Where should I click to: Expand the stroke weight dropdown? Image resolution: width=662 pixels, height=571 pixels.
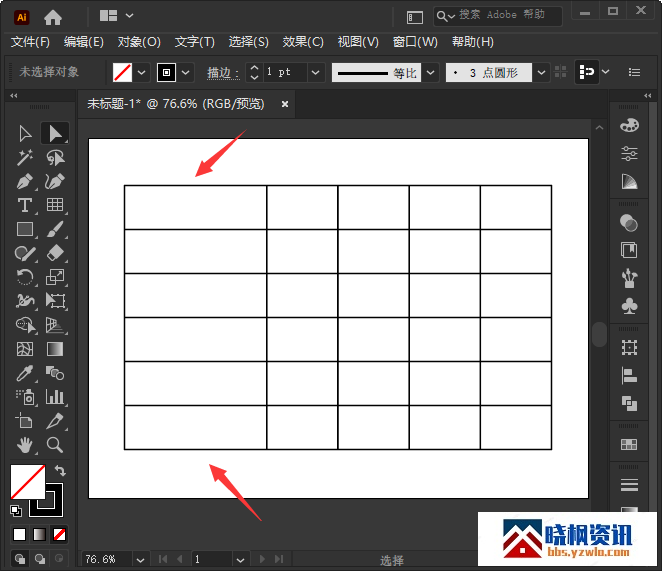tap(316, 72)
